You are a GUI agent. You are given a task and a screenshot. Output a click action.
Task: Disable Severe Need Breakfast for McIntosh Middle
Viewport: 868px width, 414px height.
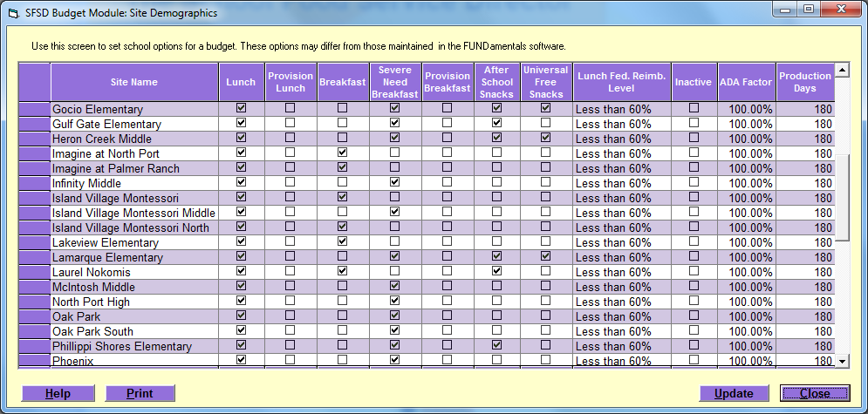pyautogui.click(x=394, y=286)
